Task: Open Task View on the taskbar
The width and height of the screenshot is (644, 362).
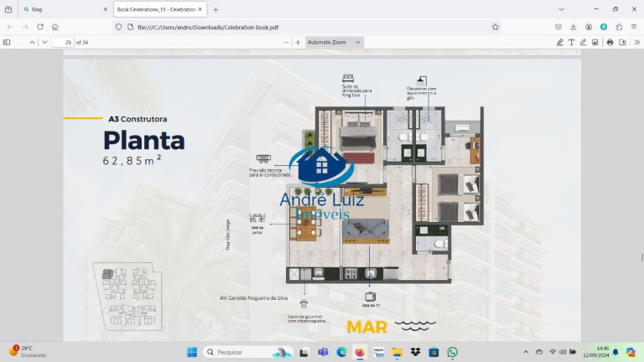Action: pos(304,352)
